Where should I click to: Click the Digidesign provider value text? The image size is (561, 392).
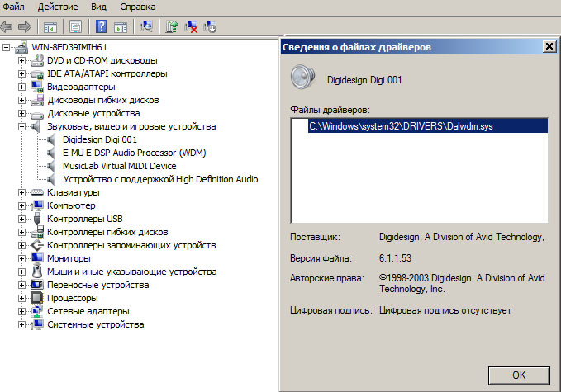coord(462,237)
